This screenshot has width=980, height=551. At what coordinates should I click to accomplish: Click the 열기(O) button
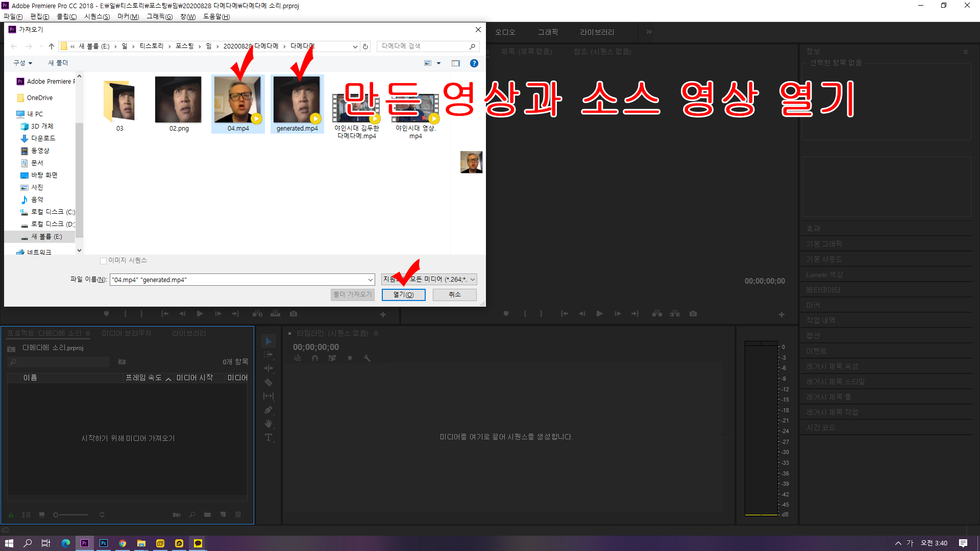(403, 295)
